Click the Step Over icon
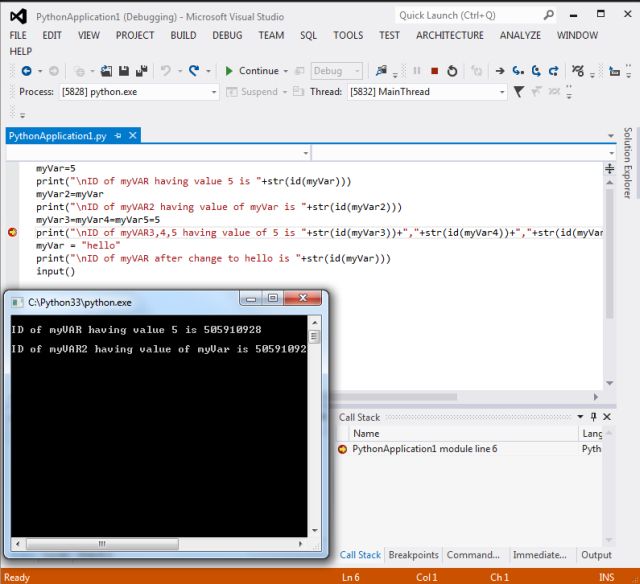This screenshot has height=584, width=640. click(x=535, y=71)
